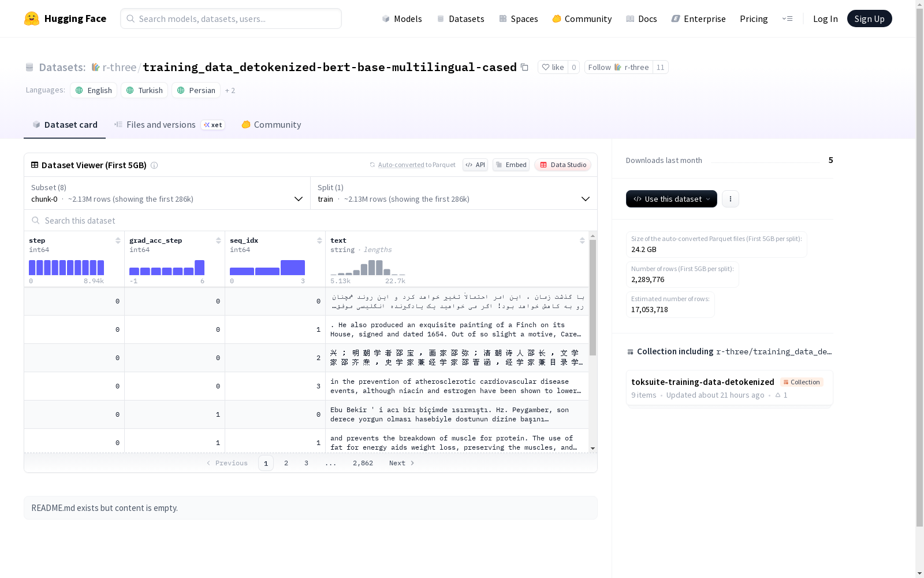Switch to the Dataset card tab
Viewport: 924px width, 578px height.
click(65, 125)
